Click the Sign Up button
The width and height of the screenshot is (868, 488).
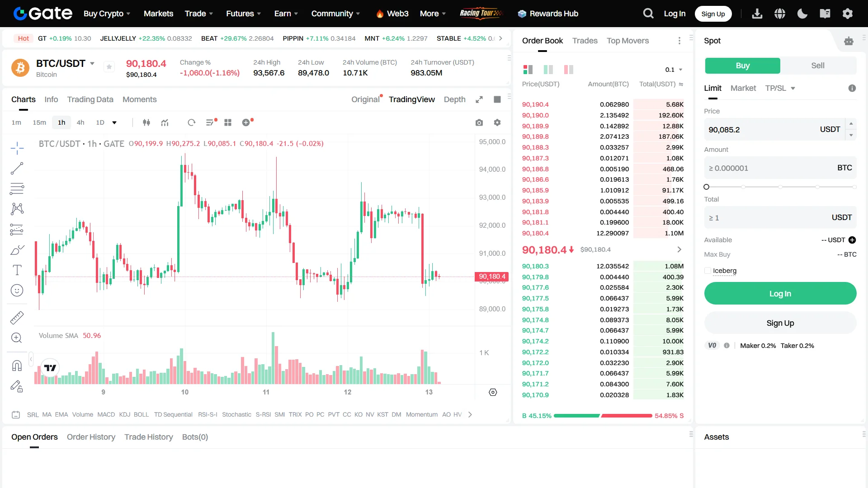[713, 14]
